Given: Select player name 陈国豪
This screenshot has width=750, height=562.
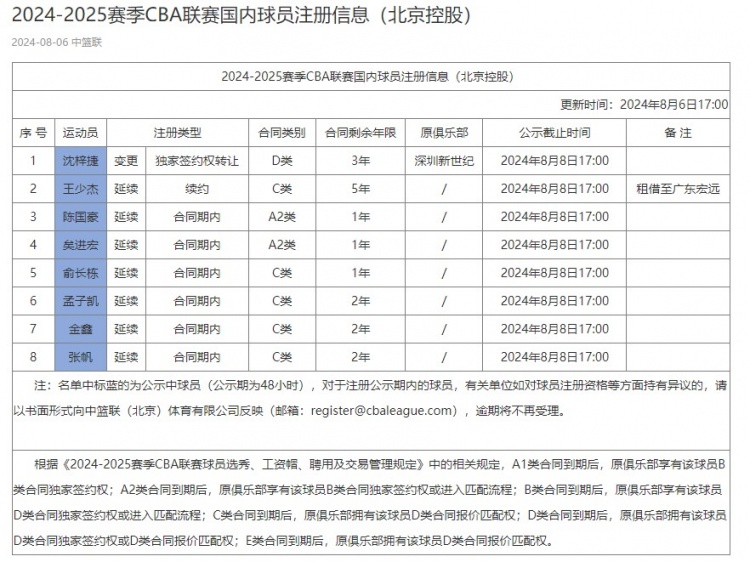Looking at the screenshot, I should click(x=80, y=217).
